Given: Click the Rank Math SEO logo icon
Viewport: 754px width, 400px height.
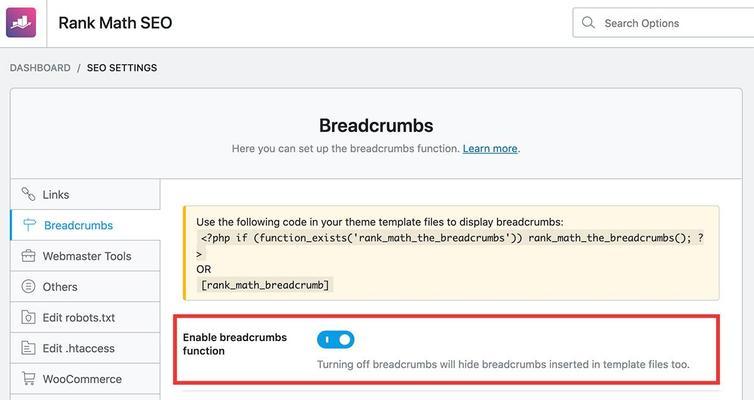Looking at the screenshot, I should 21,23.
